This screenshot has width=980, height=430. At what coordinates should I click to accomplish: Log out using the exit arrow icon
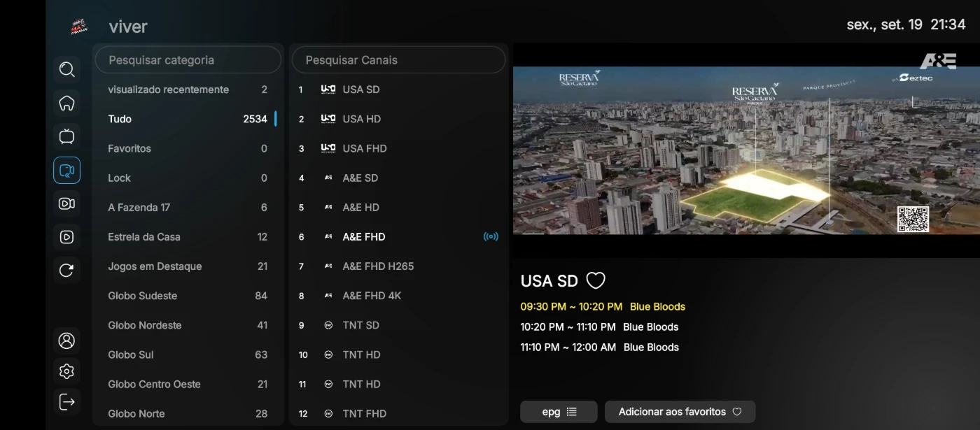(x=66, y=402)
